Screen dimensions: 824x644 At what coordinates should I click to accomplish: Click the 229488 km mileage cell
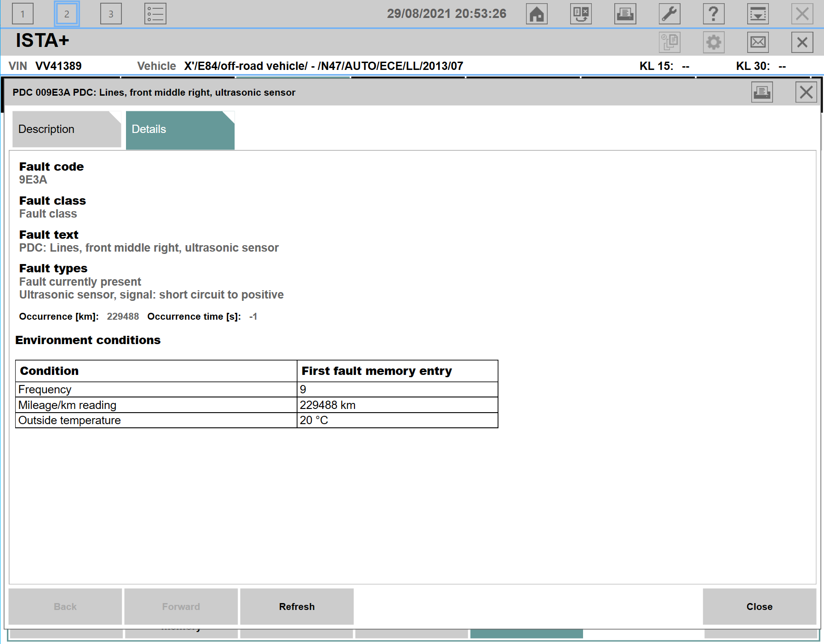[397, 405]
